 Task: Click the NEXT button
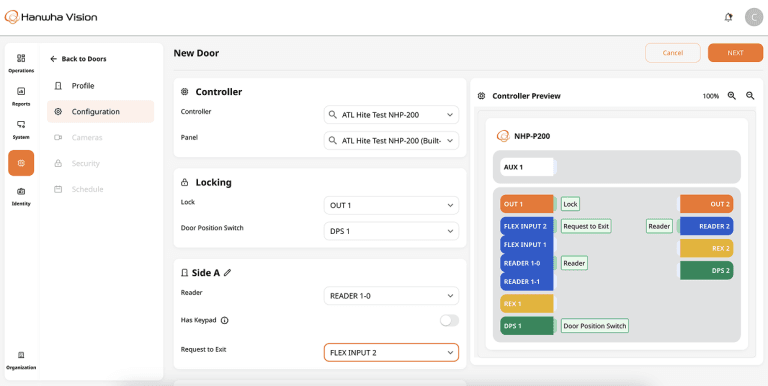point(735,53)
